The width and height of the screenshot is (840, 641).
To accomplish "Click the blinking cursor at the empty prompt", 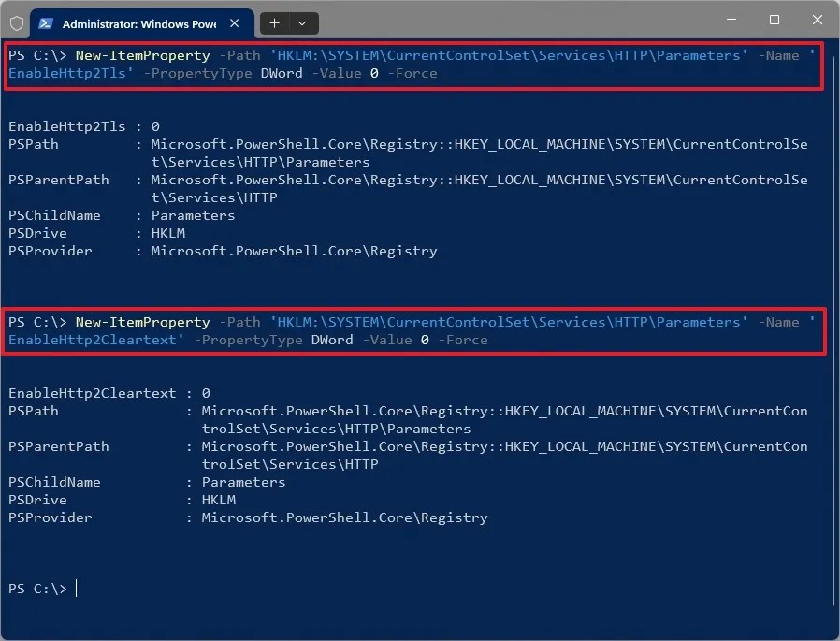I will pos(77,589).
